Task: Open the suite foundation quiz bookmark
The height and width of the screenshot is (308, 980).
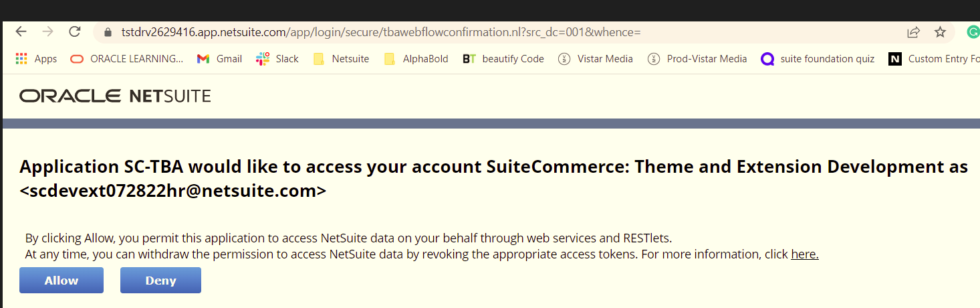Action: 818,59
